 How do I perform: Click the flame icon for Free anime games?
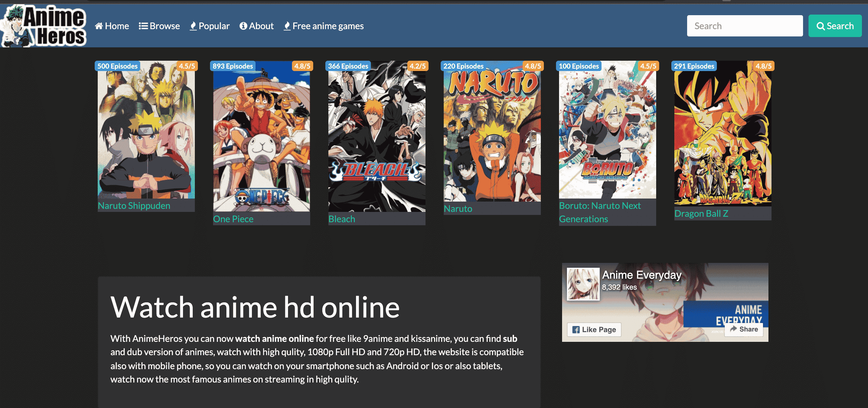tap(287, 26)
